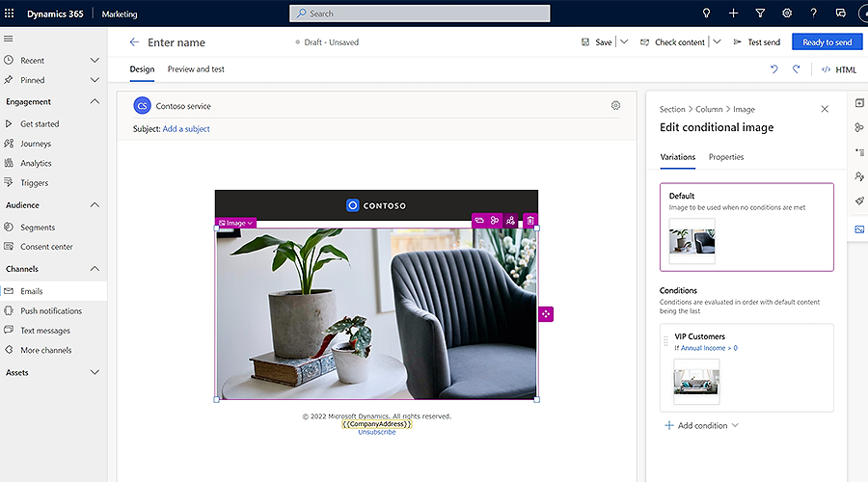Click the Annual Income > 0 condition link
868x482 pixels.
coord(709,348)
